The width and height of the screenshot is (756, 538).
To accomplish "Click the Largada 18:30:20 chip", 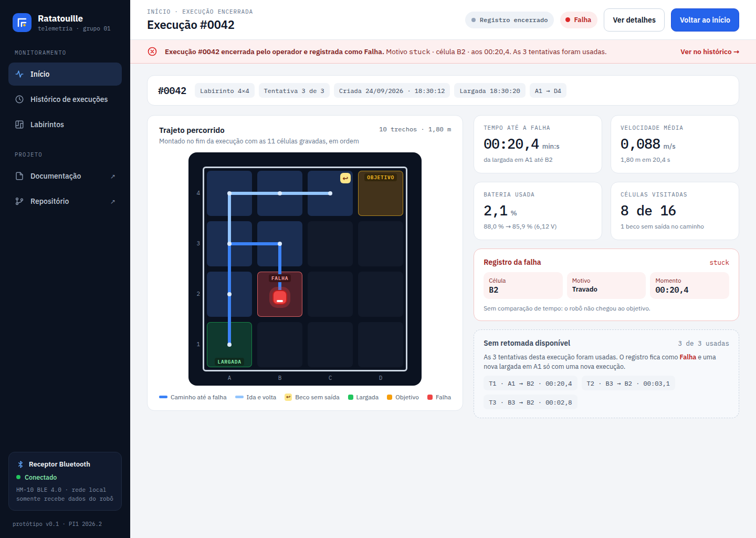I will (490, 91).
